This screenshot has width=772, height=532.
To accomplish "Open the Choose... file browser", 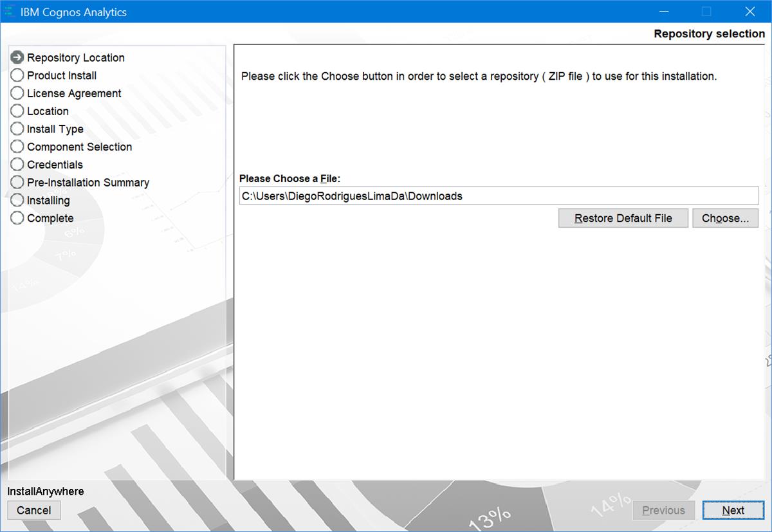I will pyautogui.click(x=725, y=218).
